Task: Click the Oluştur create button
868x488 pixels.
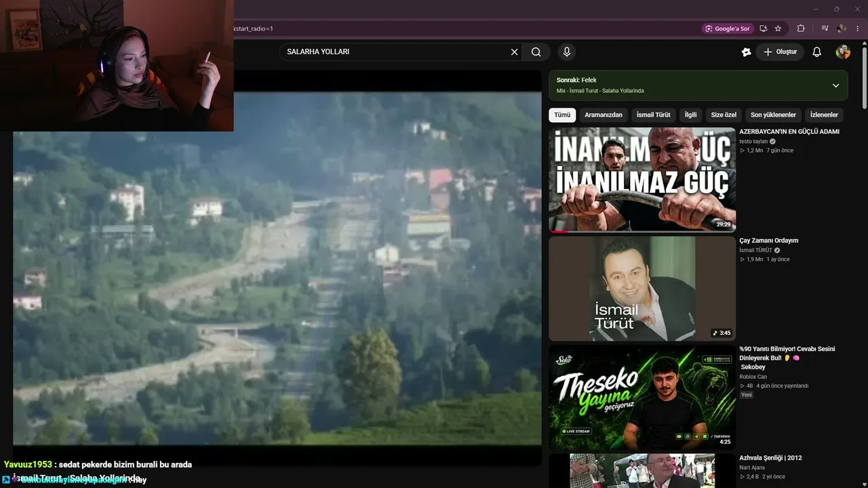Action: [780, 52]
